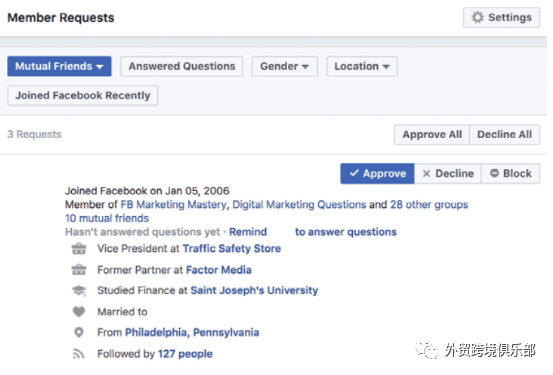View the 10 mutual friends link

(x=107, y=218)
